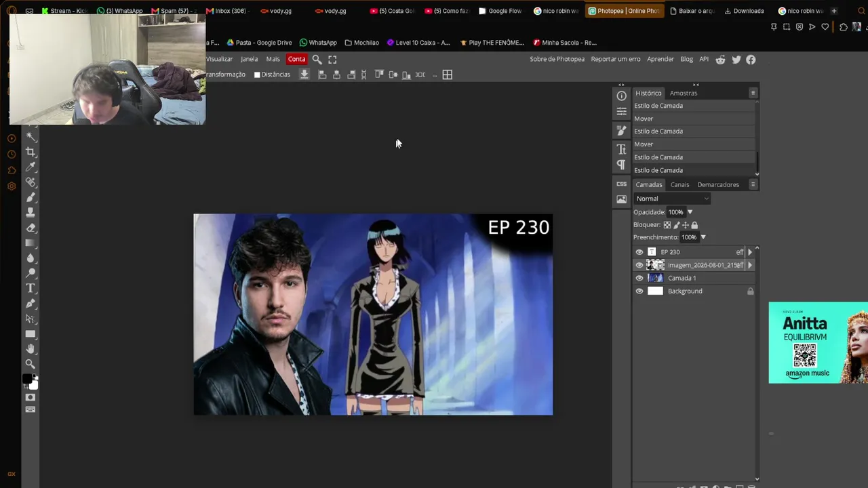Open the Histórico panel options menu

(753, 93)
